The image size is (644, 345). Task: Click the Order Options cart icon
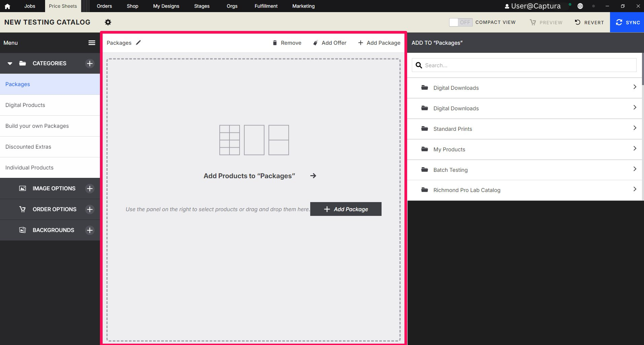(x=23, y=209)
